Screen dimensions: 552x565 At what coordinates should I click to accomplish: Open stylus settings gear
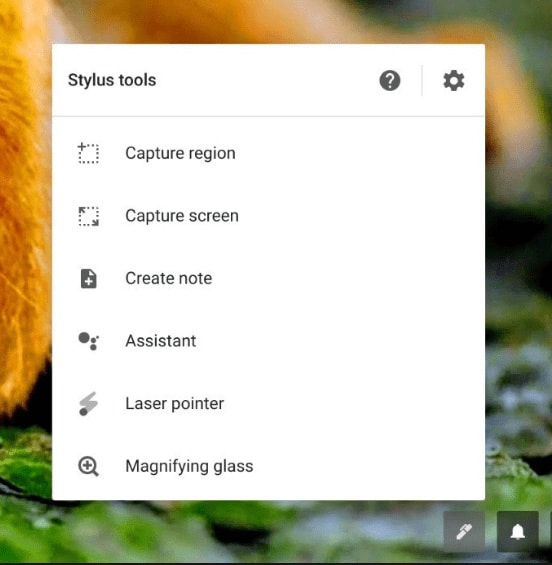454,80
